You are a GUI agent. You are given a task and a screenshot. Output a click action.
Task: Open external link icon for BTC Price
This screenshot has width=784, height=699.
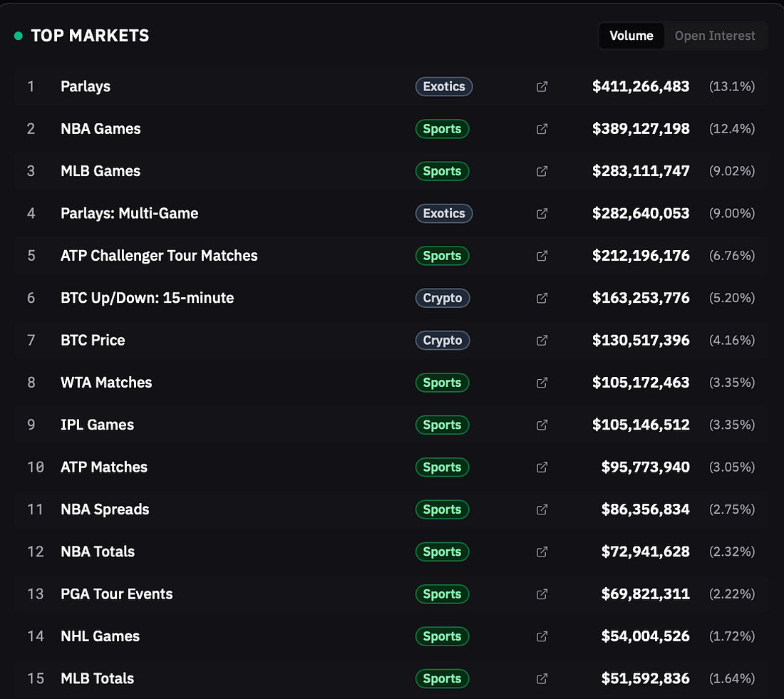click(x=542, y=341)
